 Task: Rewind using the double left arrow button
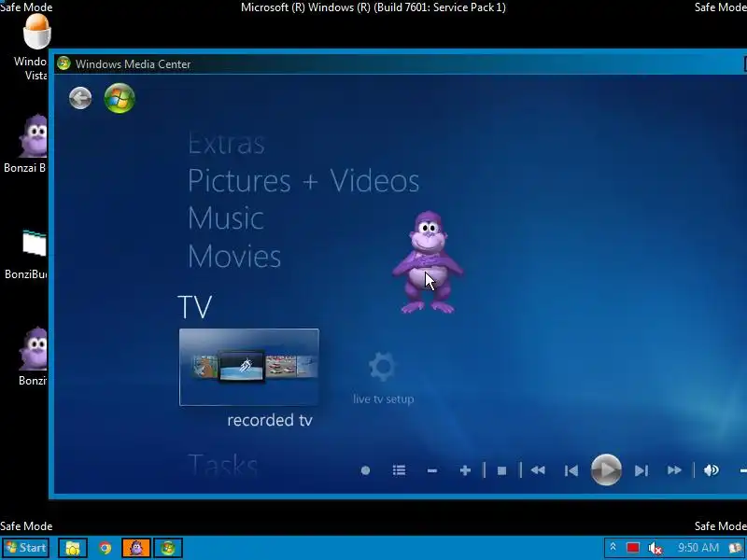(538, 470)
